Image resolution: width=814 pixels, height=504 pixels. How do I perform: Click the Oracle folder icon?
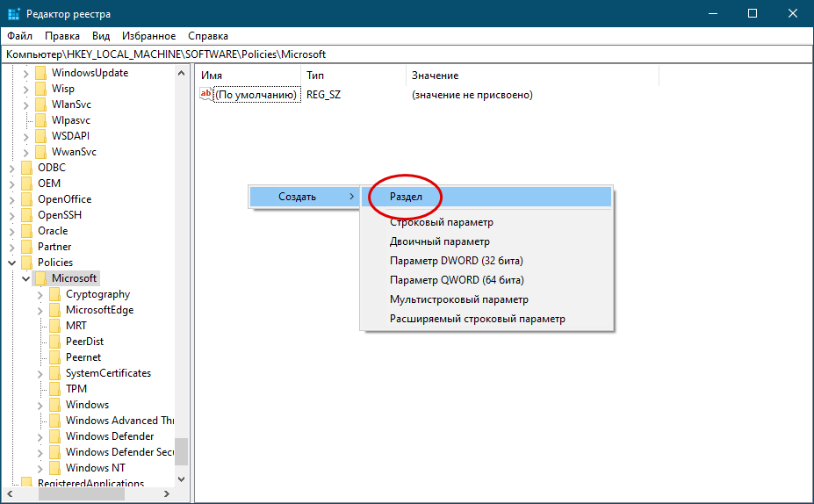coord(26,231)
